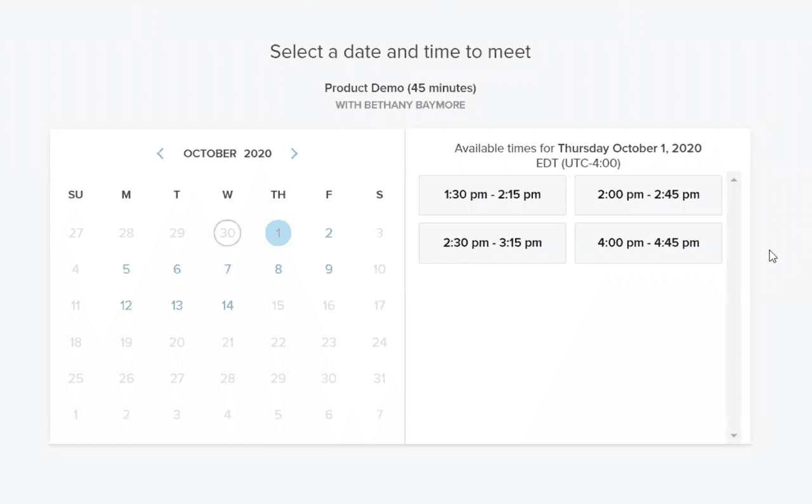Click the scrollbar up arrow
The width and height of the screenshot is (812, 504).
point(733,179)
